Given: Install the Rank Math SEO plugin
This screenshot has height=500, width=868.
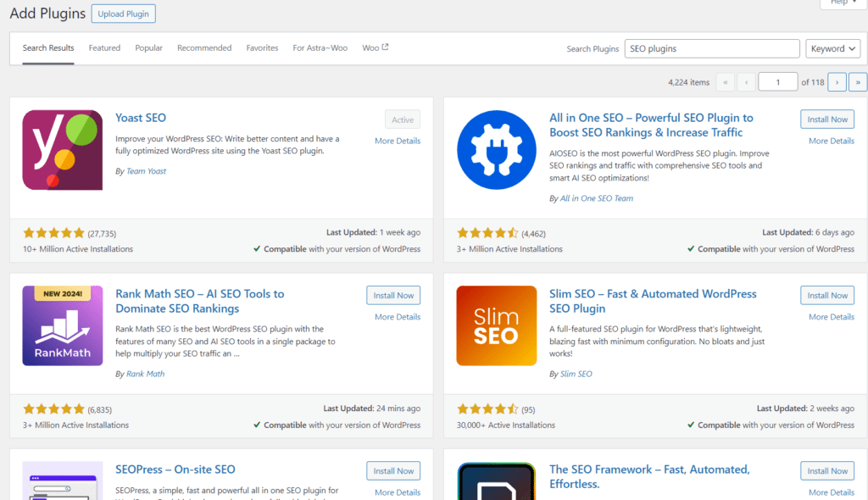Looking at the screenshot, I should (x=393, y=296).
